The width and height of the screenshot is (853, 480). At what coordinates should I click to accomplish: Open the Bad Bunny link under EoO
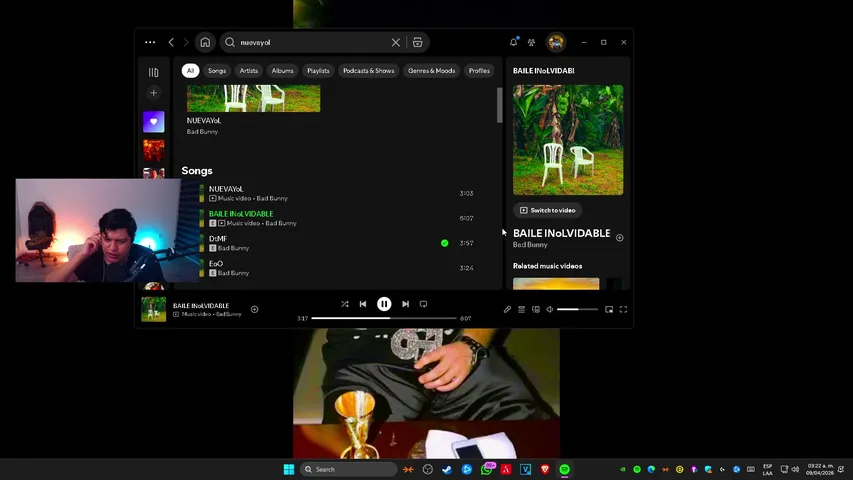point(233,273)
